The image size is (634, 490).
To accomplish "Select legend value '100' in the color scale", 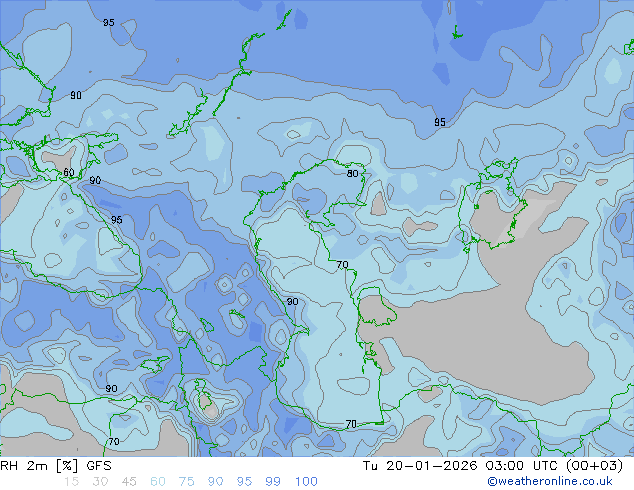I will [306, 482].
